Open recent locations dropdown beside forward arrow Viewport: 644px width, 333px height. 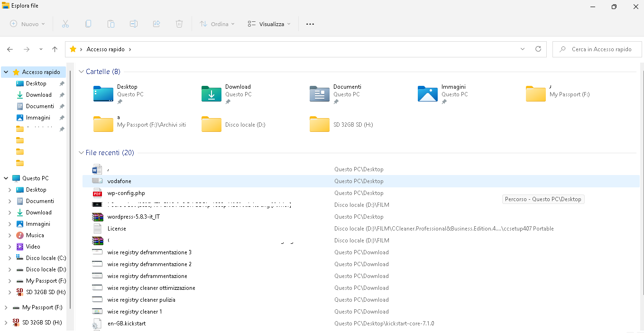(41, 49)
